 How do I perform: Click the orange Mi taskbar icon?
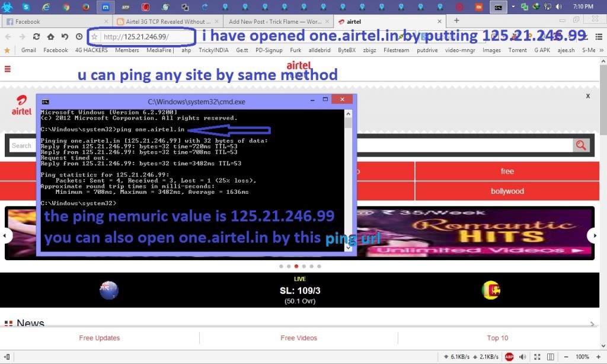click(x=479, y=7)
